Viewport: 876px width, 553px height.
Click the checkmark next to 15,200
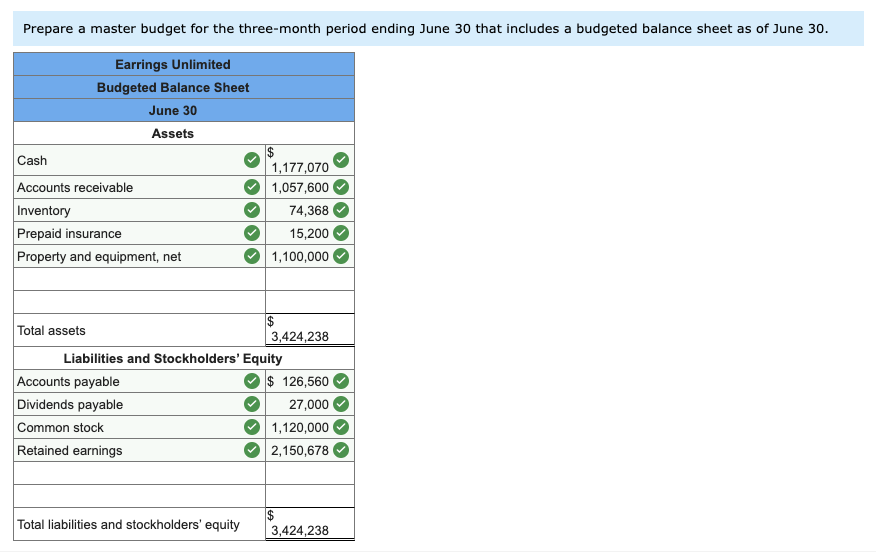pyautogui.click(x=341, y=233)
